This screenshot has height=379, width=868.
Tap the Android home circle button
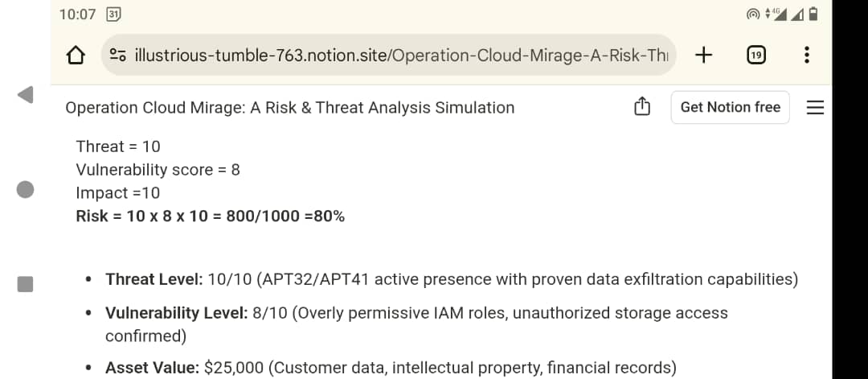[26, 190]
